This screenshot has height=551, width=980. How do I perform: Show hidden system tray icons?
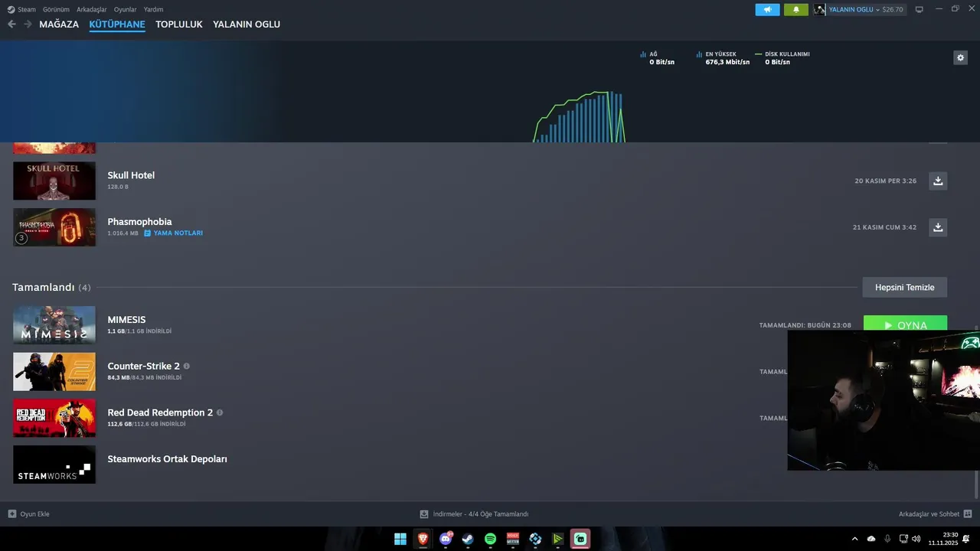pyautogui.click(x=855, y=539)
